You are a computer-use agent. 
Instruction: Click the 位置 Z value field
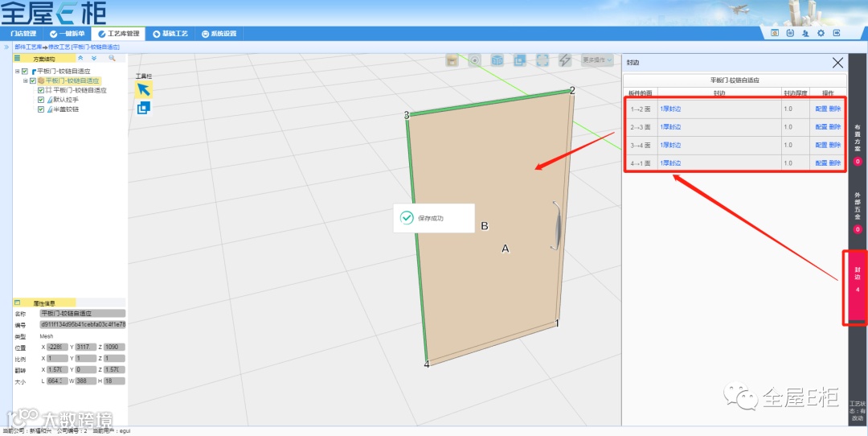pyautogui.click(x=114, y=348)
